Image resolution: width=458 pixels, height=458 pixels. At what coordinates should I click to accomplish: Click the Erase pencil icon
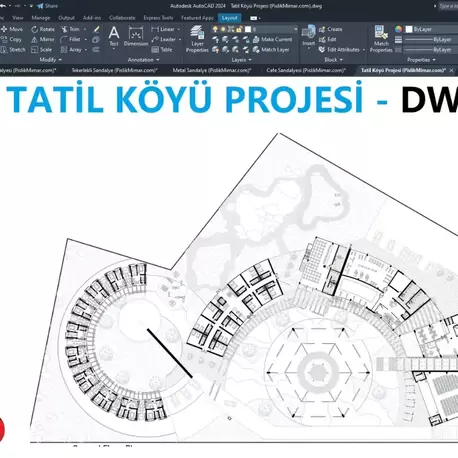(96, 29)
